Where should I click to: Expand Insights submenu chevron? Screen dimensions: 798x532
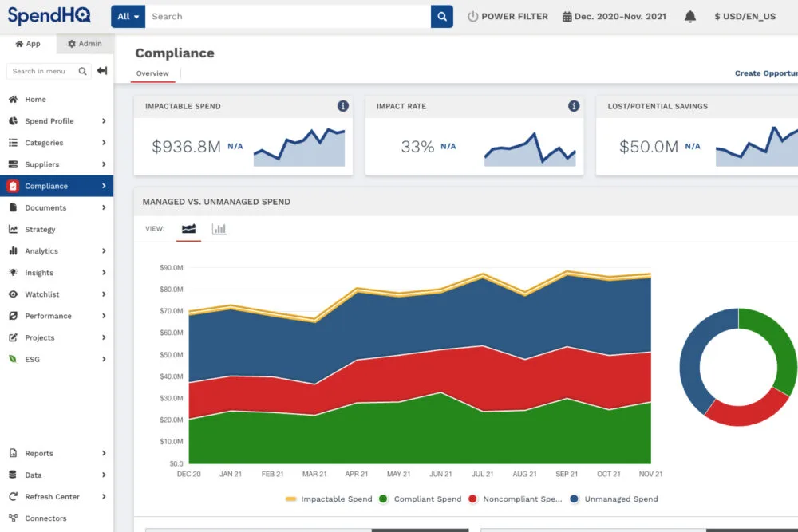coord(104,273)
